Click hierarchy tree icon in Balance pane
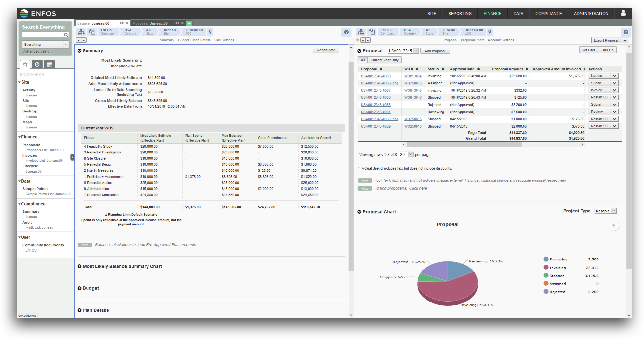The image size is (644, 339). [x=81, y=32]
